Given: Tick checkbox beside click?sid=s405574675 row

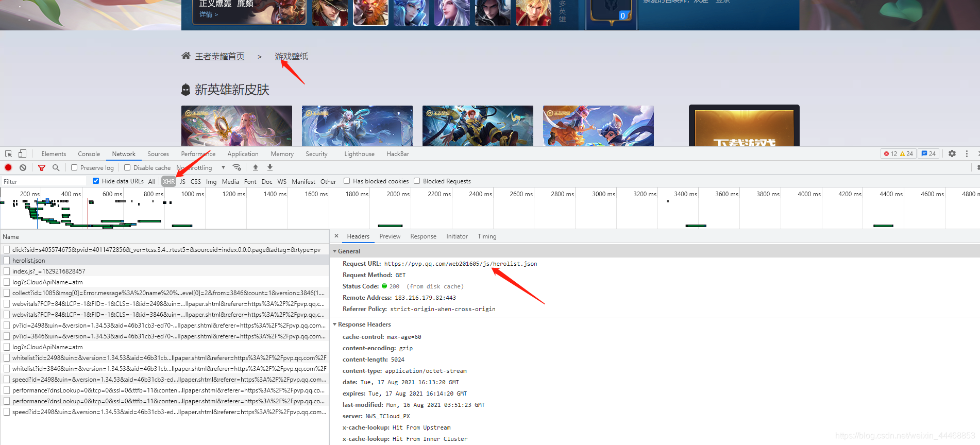Looking at the screenshot, I should 7,250.
